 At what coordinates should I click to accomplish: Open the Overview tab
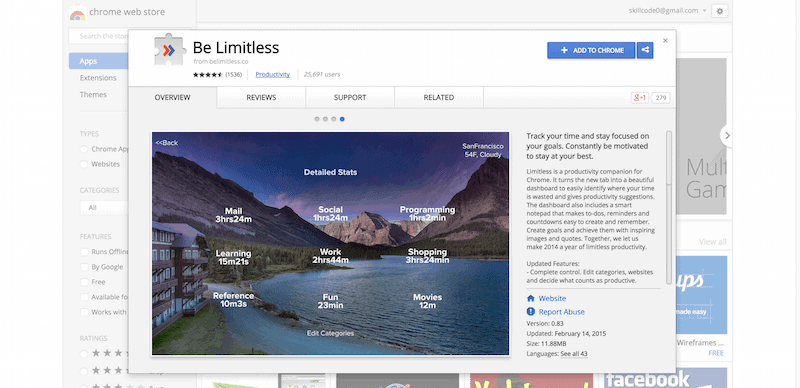tap(172, 98)
